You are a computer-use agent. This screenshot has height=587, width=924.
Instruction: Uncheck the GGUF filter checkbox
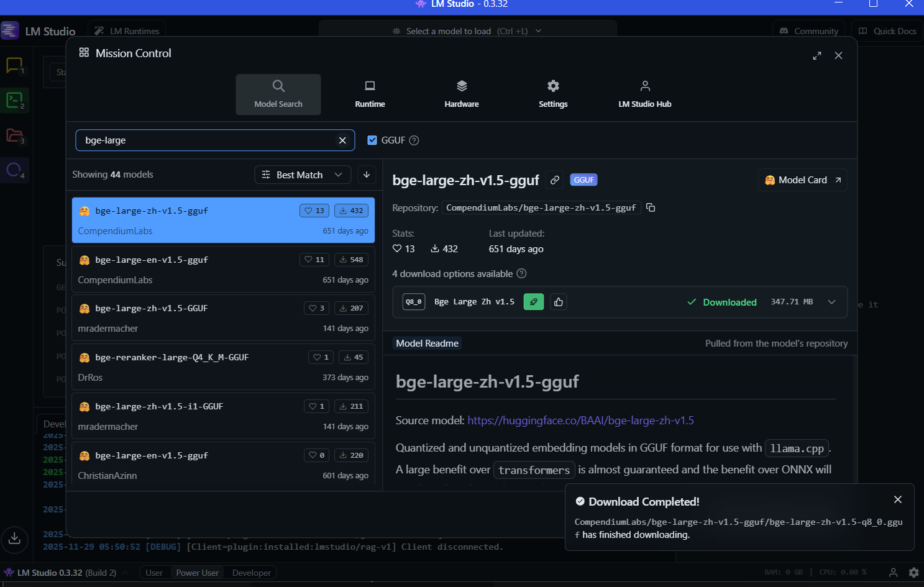coord(372,140)
